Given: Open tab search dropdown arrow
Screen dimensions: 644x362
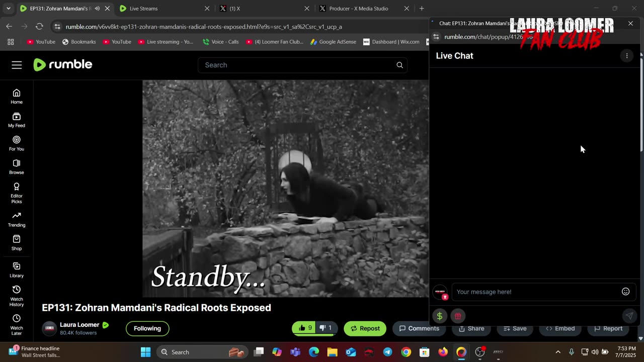Looking at the screenshot, I should pyautogui.click(x=8, y=9).
